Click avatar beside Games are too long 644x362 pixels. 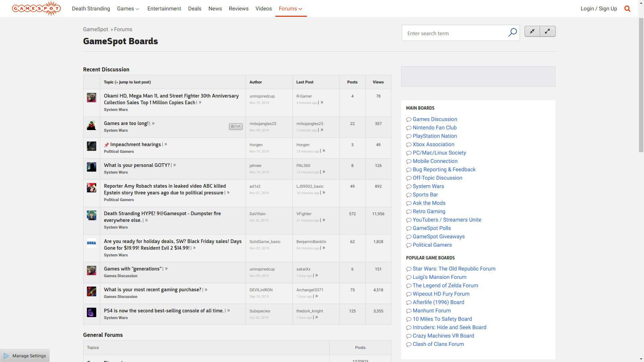(x=92, y=125)
